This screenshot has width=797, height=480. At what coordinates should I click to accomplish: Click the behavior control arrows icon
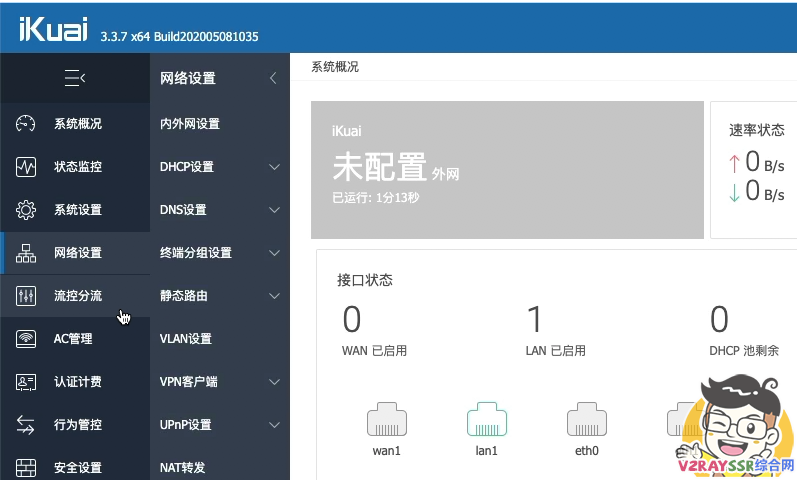(x=27, y=425)
